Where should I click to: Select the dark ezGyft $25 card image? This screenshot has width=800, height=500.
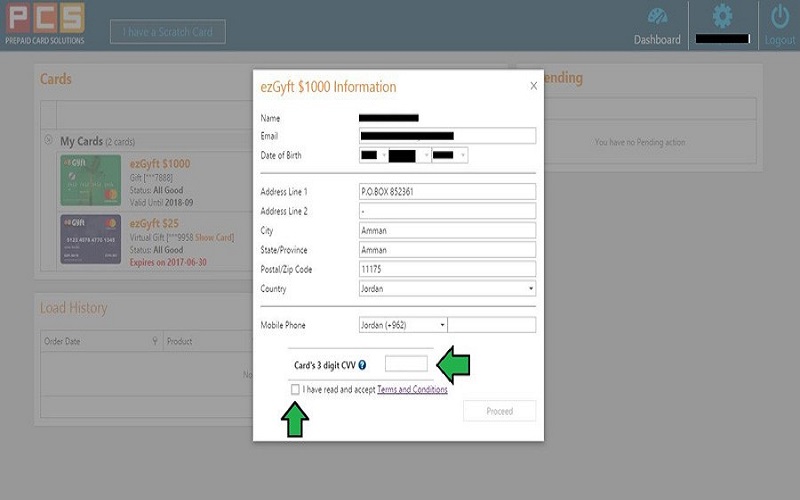pyautogui.click(x=91, y=239)
